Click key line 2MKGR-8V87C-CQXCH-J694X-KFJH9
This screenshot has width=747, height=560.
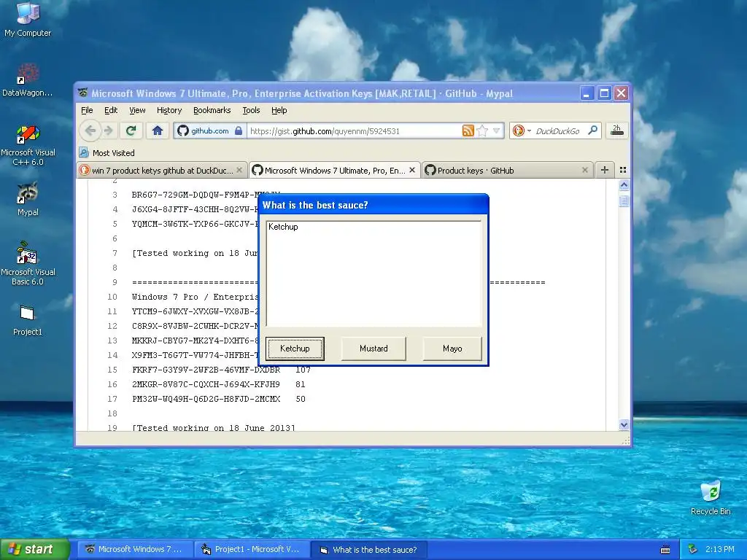point(206,384)
